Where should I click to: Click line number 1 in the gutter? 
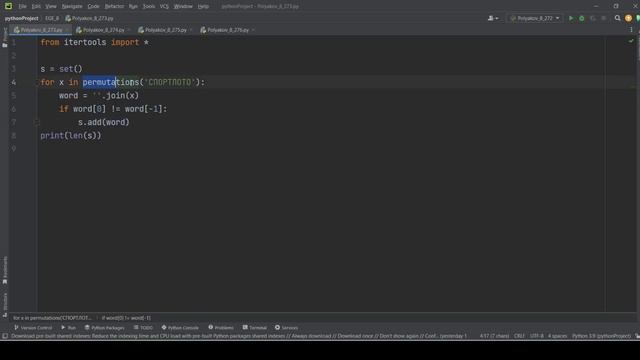(13, 42)
